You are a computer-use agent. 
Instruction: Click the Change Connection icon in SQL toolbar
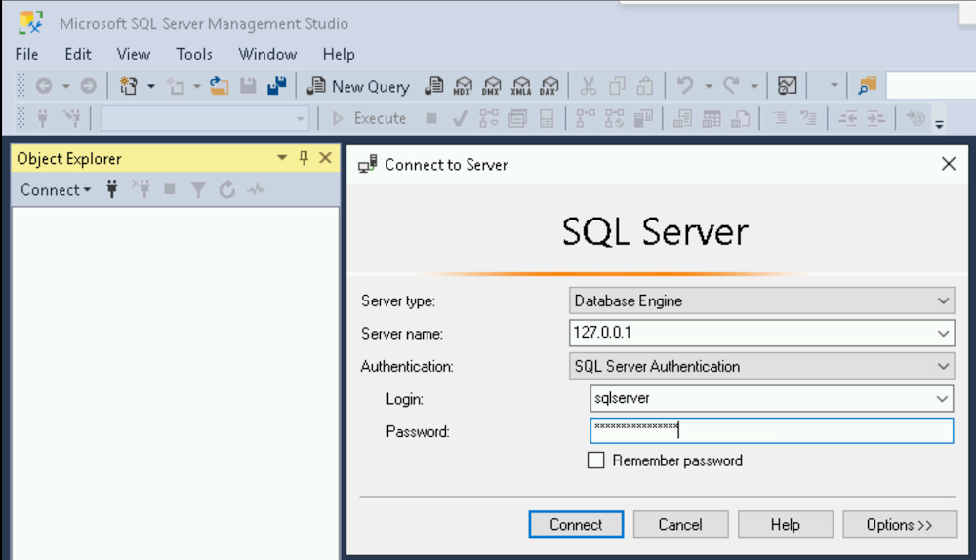tap(71, 118)
